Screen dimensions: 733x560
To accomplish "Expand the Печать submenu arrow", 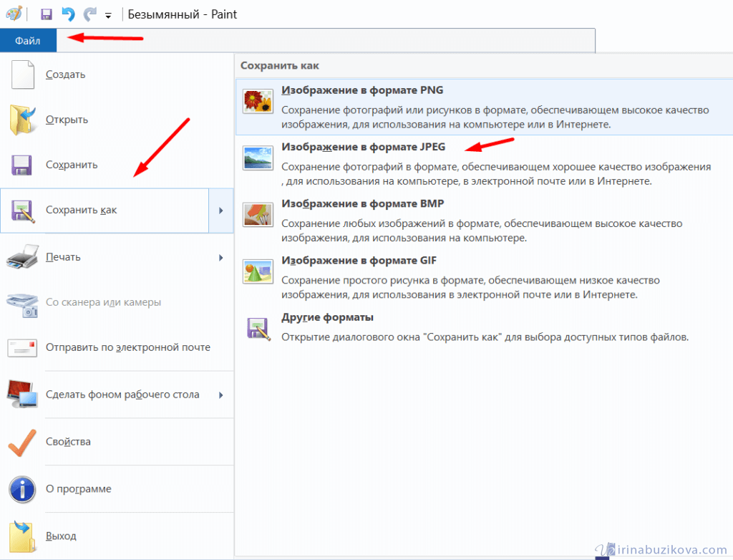I will coord(221,256).
